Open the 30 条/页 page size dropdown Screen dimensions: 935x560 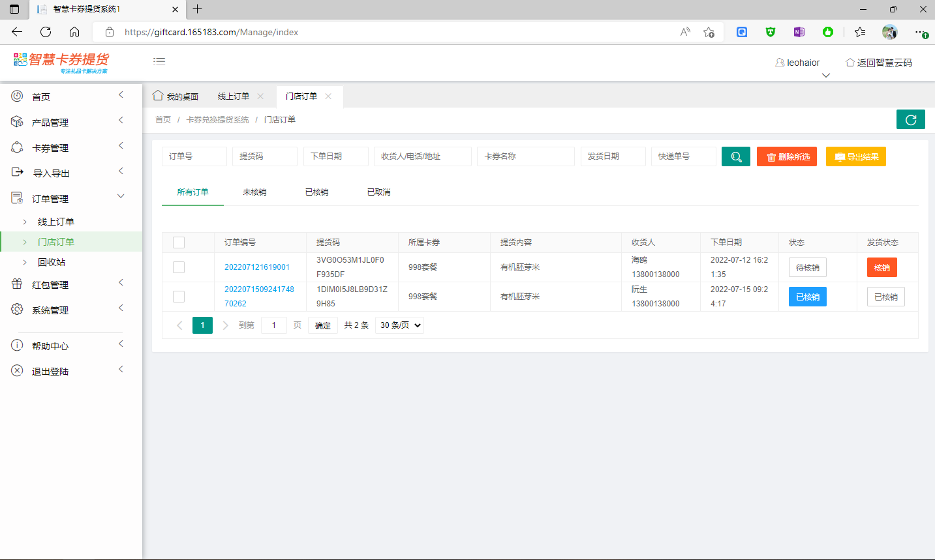[x=399, y=325]
